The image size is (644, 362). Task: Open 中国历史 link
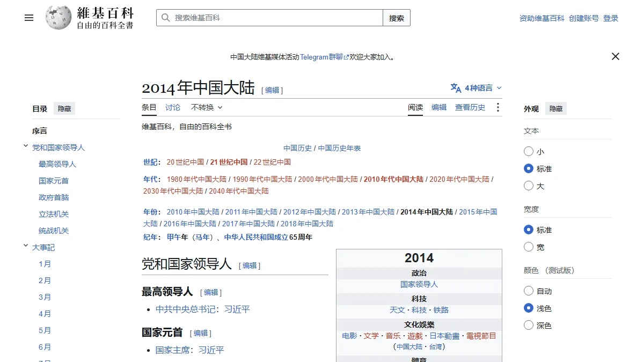[298, 148]
